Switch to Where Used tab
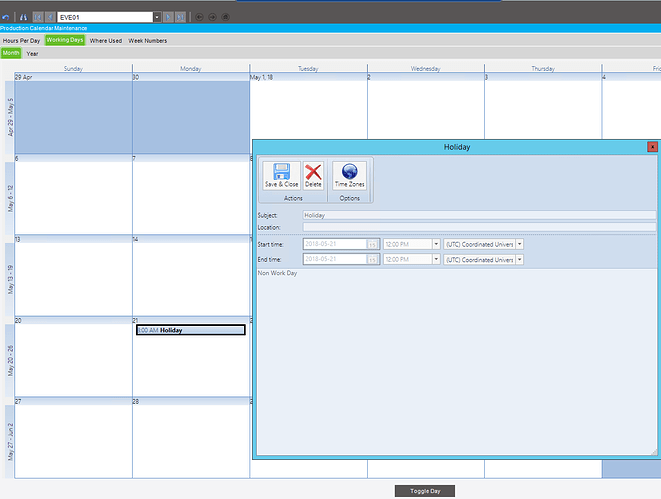The width and height of the screenshot is (661, 499). click(105, 40)
